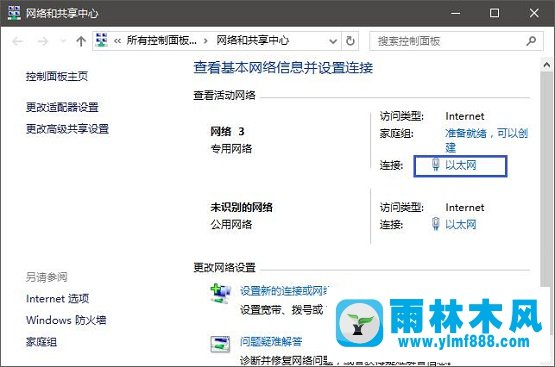Open Windows 防火墙 link
Screen dimensions: 555x367
click(66, 320)
